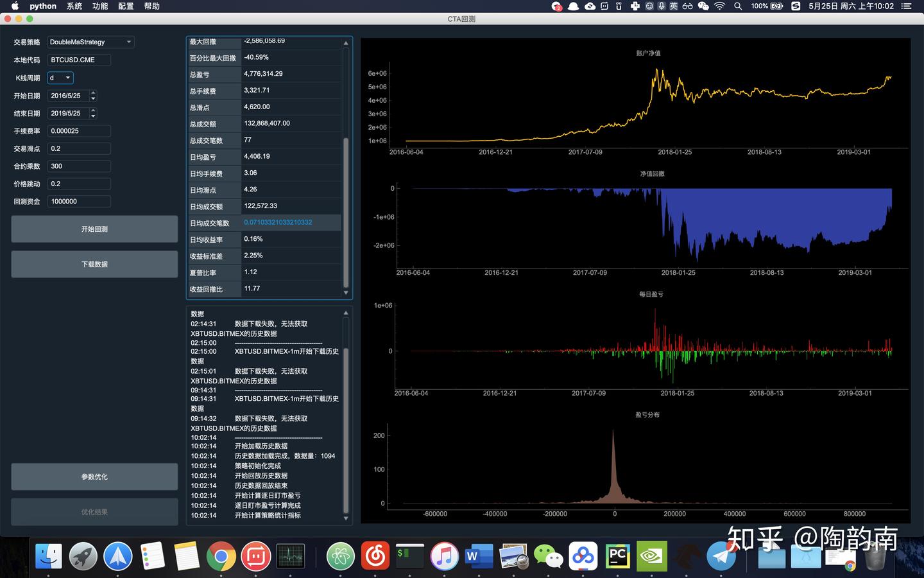Click the Wi-Fi status icon
Image resolution: width=924 pixels, height=578 pixels.
pyautogui.click(x=719, y=6)
